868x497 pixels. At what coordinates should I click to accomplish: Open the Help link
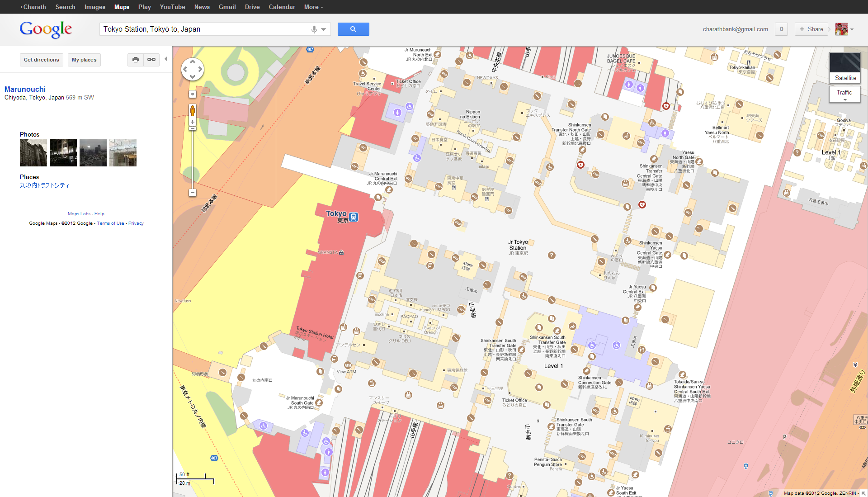[99, 214]
